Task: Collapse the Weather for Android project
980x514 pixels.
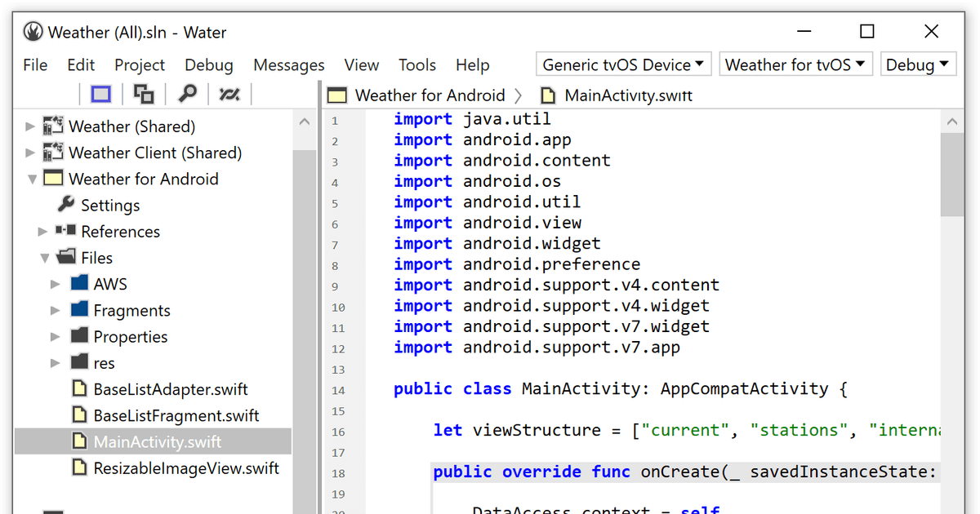Action: point(30,179)
